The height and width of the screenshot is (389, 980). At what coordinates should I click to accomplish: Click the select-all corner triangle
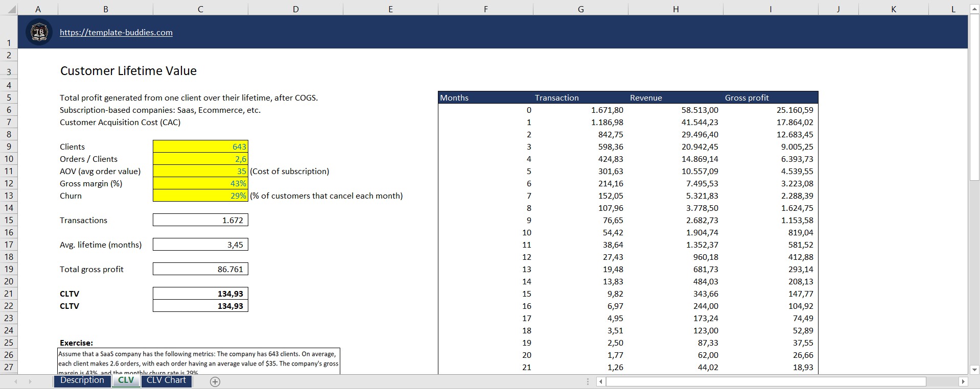click(x=9, y=9)
